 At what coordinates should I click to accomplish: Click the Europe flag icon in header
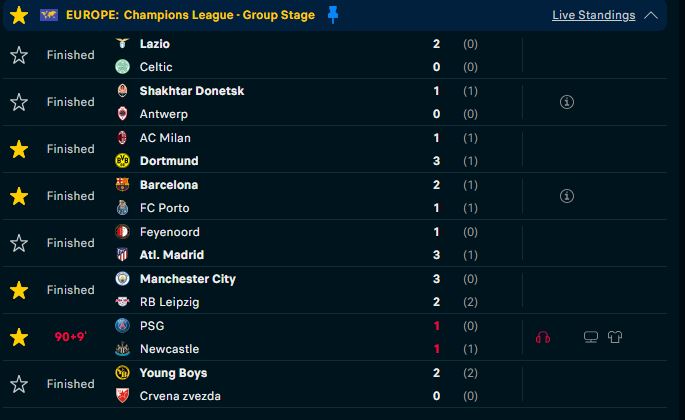48,15
